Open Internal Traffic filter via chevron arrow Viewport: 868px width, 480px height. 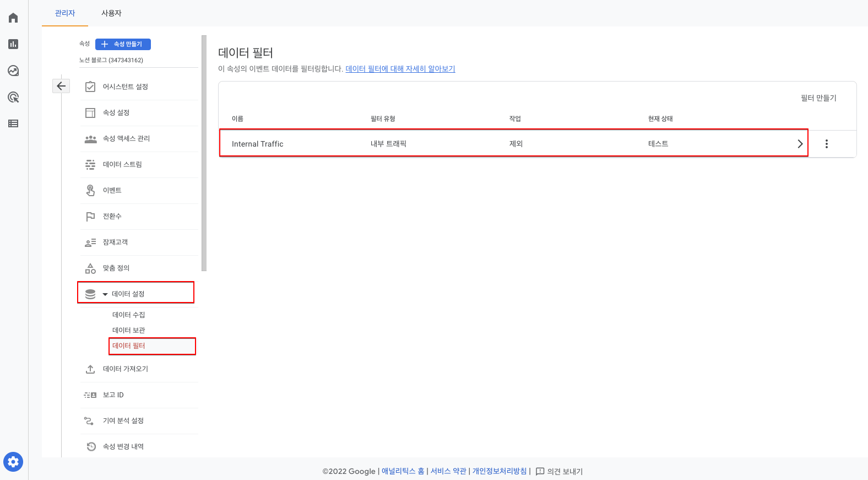coord(800,144)
